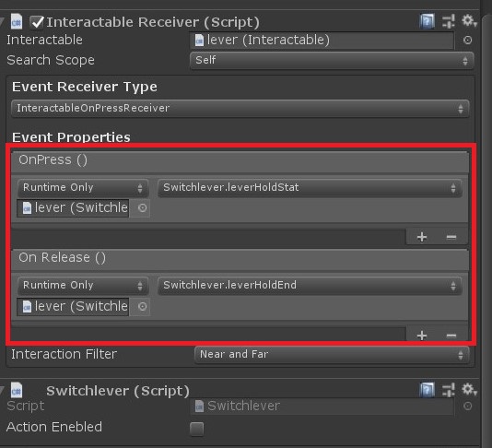The width and height of the screenshot is (492, 448).
Task: Click the Switchlever script reference field
Action: [322, 406]
